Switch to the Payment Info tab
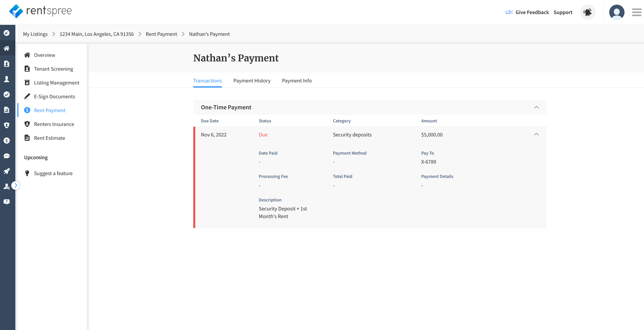This screenshot has width=644, height=330. pos(297,81)
